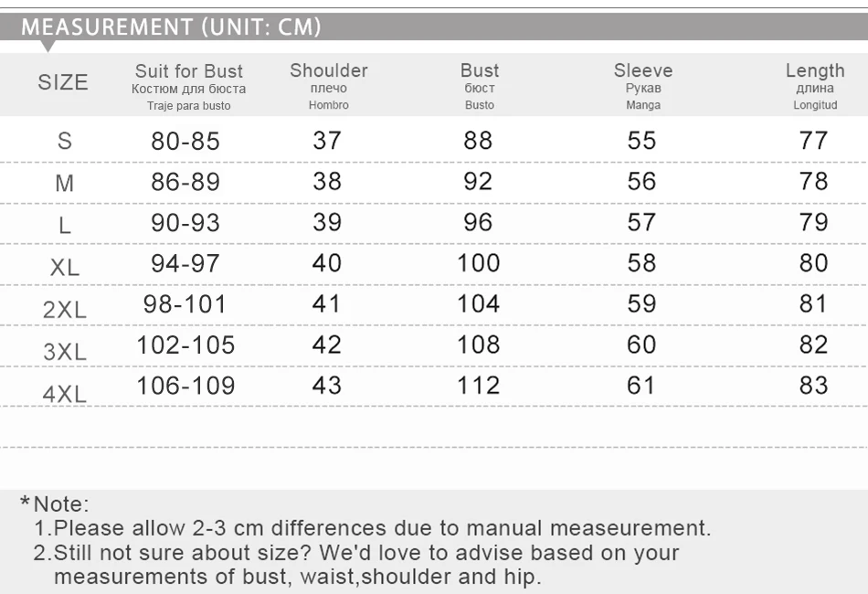Select the S size row label
Viewport: 868px width, 594px height.
(64, 142)
